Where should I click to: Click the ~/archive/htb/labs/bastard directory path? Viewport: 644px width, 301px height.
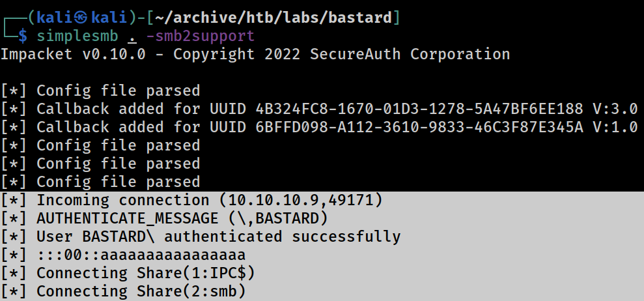(x=273, y=18)
